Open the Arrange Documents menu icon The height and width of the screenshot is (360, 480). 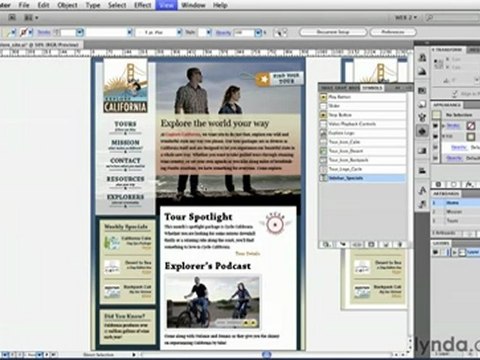pyautogui.click(x=31, y=17)
